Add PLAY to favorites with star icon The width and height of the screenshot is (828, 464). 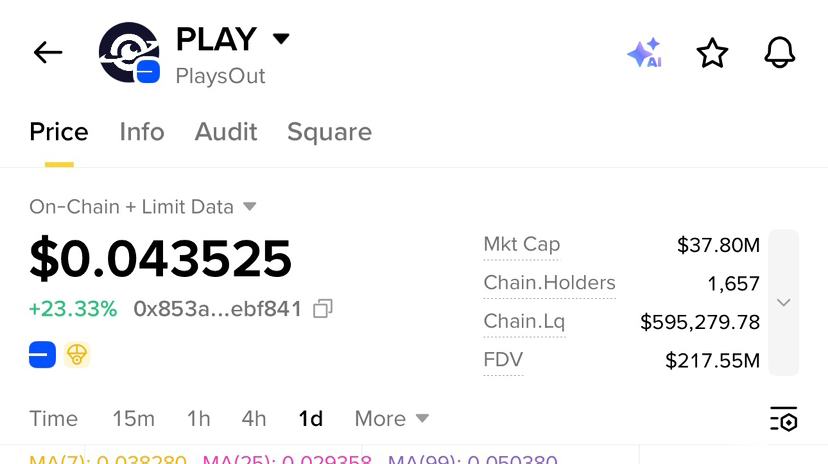click(712, 53)
